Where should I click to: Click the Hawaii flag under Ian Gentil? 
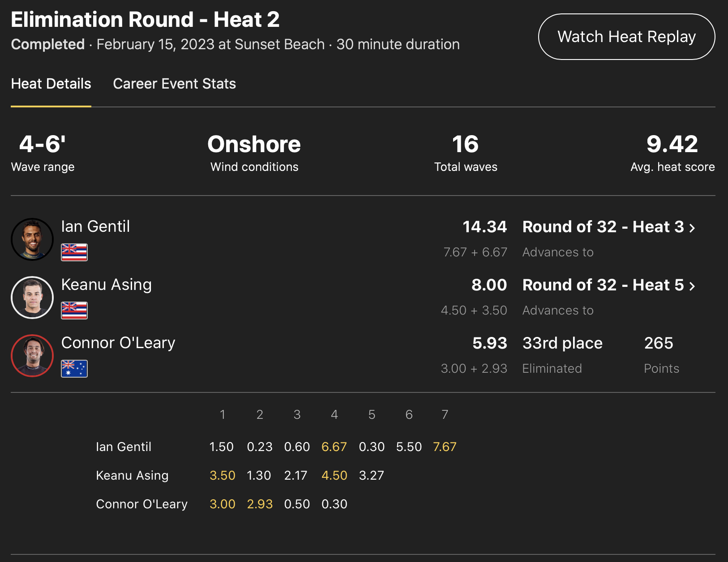point(74,252)
